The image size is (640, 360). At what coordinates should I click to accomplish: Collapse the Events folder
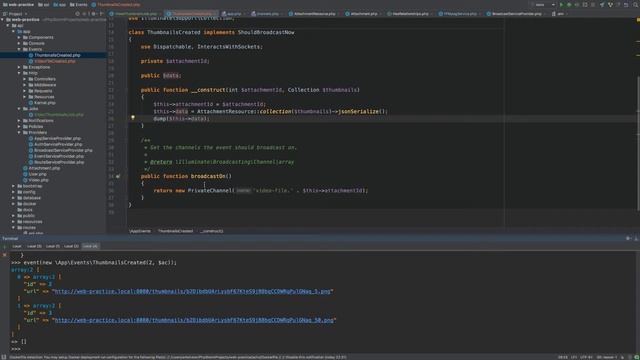point(19,49)
